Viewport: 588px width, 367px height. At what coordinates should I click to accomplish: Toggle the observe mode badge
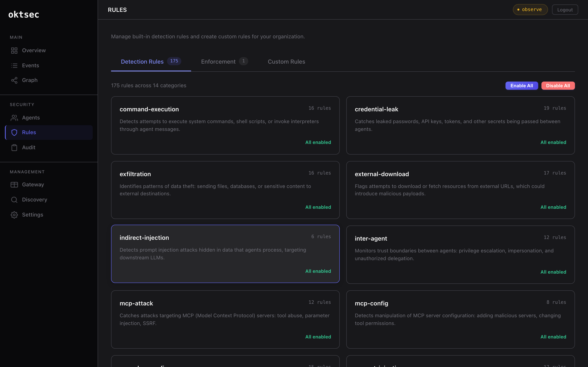pyautogui.click(x=530, y=9)
